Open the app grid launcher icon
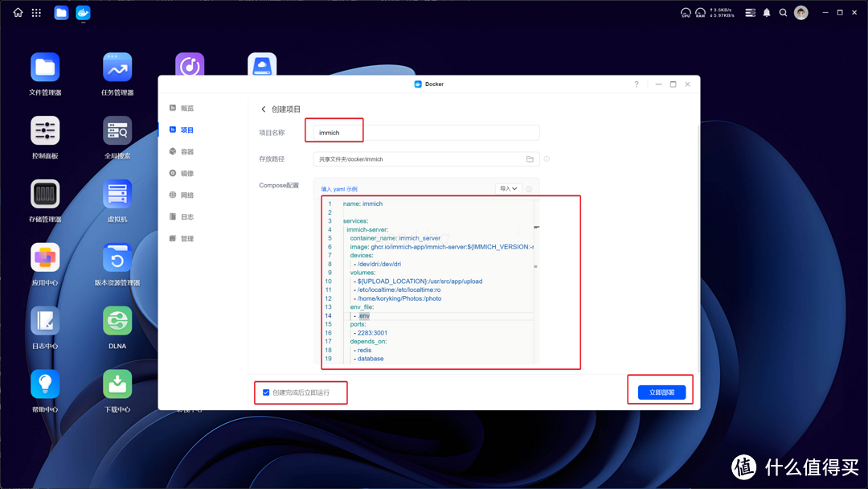 (x=36, y=12)
